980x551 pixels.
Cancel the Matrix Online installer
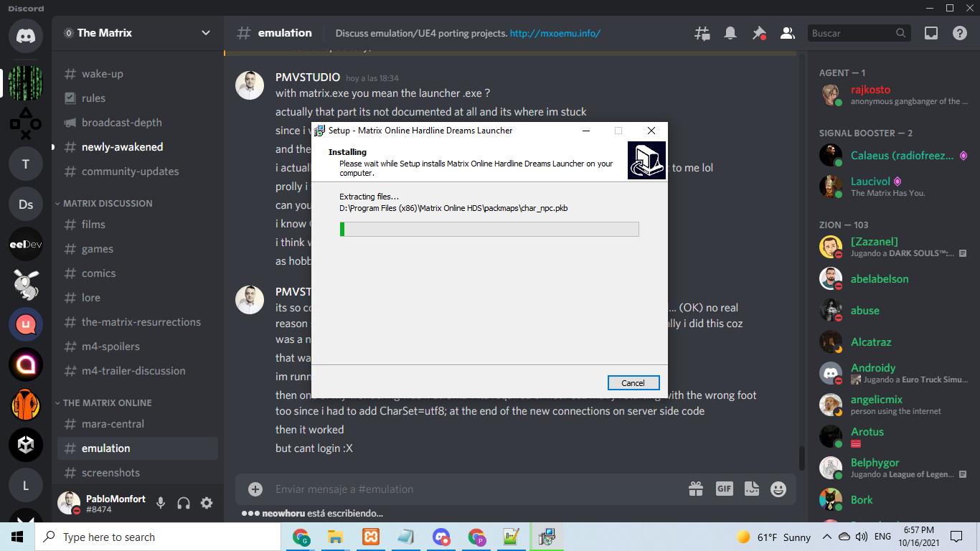point(633,383)
